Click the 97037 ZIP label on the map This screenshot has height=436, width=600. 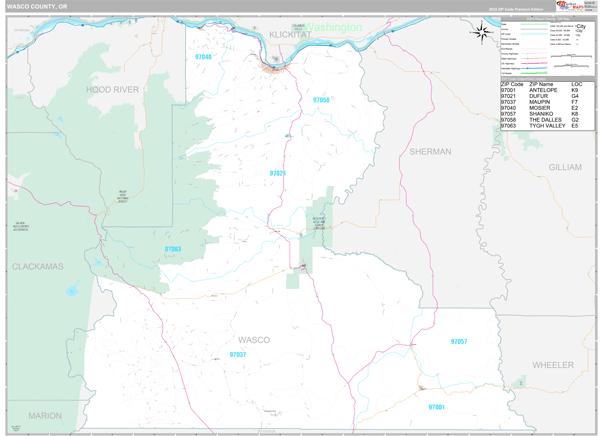[238, 354]
